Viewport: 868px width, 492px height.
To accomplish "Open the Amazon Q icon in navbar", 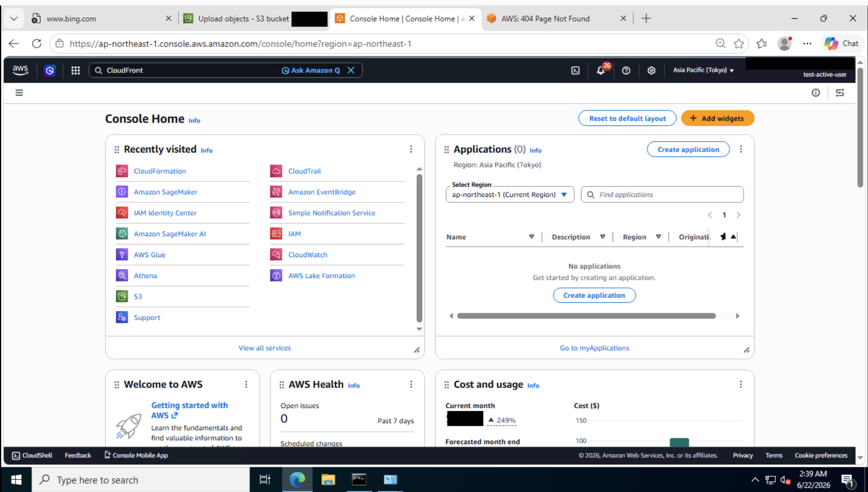I will (x=50, y=70).
